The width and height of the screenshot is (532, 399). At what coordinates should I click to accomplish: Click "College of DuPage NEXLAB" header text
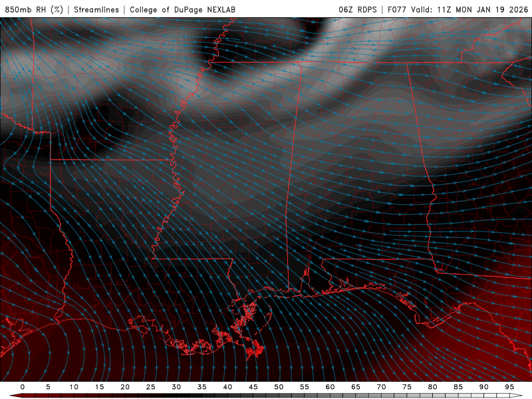(x=182, y=9)
